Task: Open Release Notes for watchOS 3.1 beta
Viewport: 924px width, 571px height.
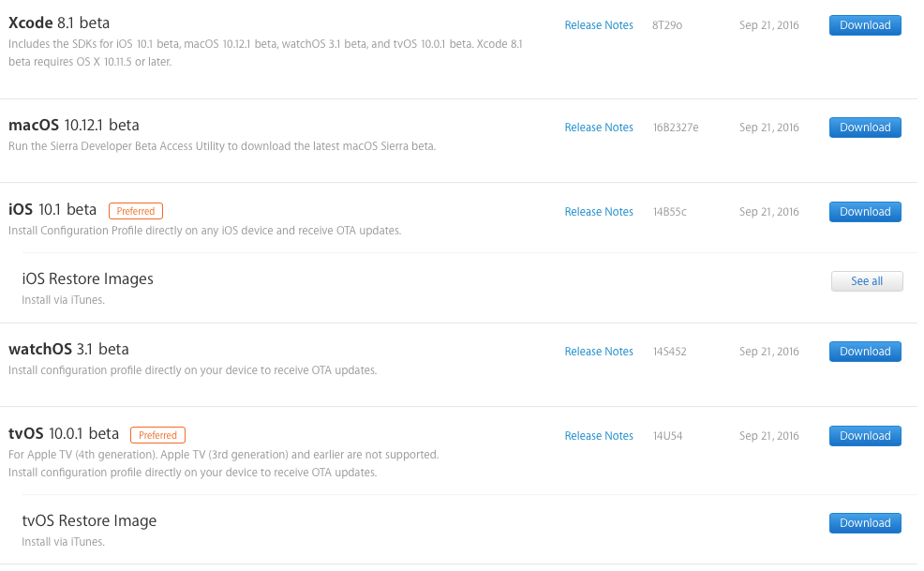Action: pyautogui.click(x=599, y=352)
